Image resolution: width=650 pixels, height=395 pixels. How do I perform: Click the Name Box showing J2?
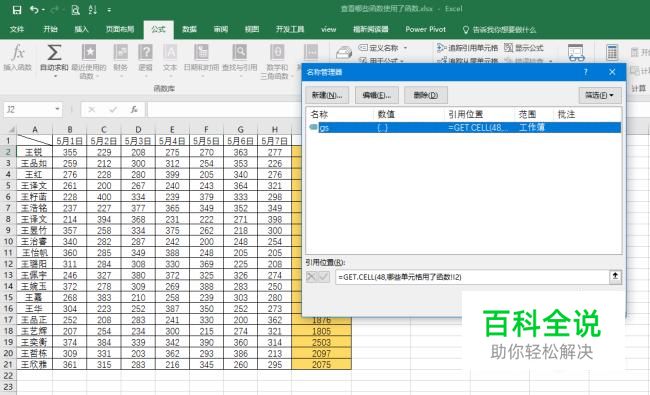[28, 109]
